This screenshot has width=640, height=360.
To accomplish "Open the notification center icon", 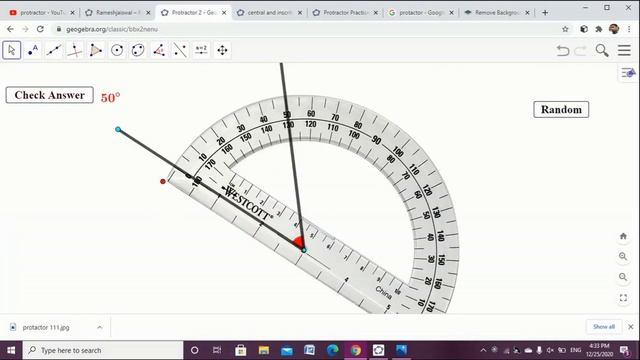I will [x=624, y=350].
